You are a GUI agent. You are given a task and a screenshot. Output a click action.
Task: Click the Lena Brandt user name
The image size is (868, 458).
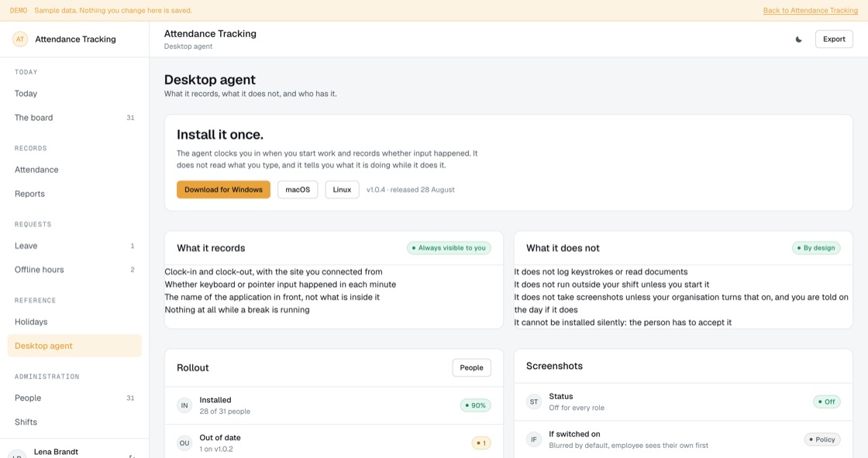56,452
